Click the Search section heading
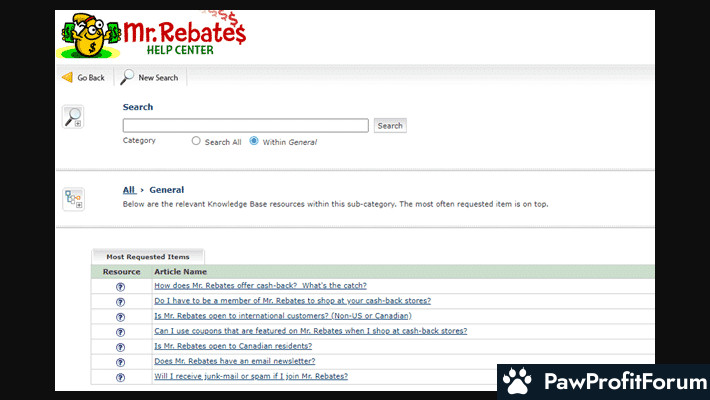Image resolution: width=710 pixels, height=400 pixels. 138,107
